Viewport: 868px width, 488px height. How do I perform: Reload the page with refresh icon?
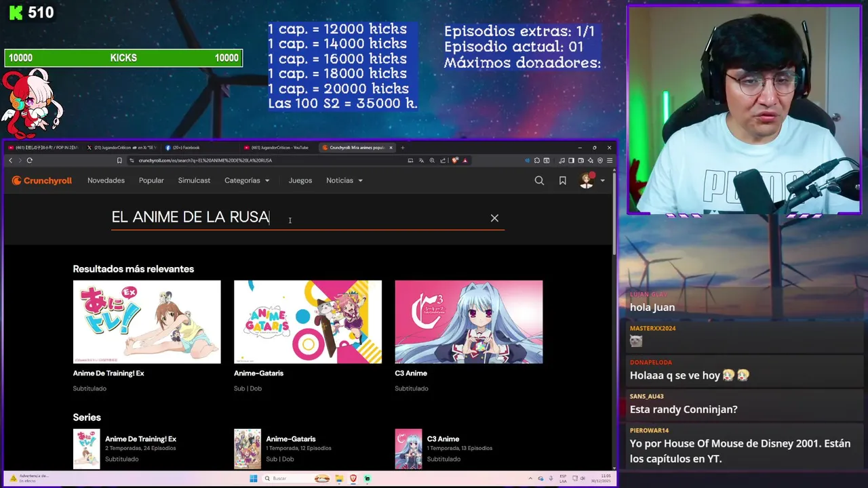30,161
